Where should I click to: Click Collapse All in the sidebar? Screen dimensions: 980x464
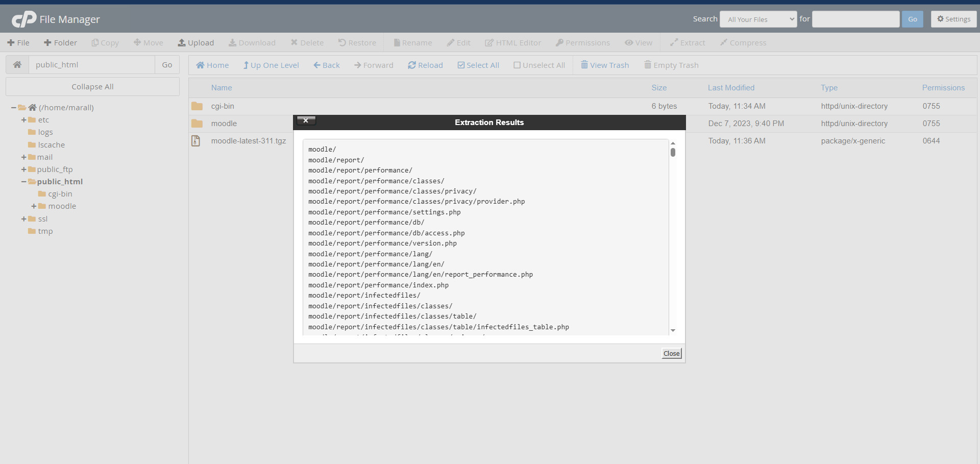pyautogui.click(x=92, y=86)
